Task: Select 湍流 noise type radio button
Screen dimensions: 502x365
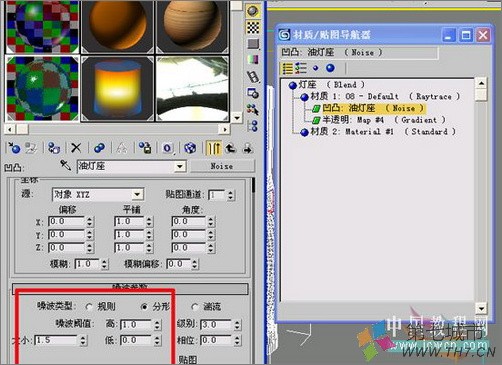Action: (x=195, y=307)
